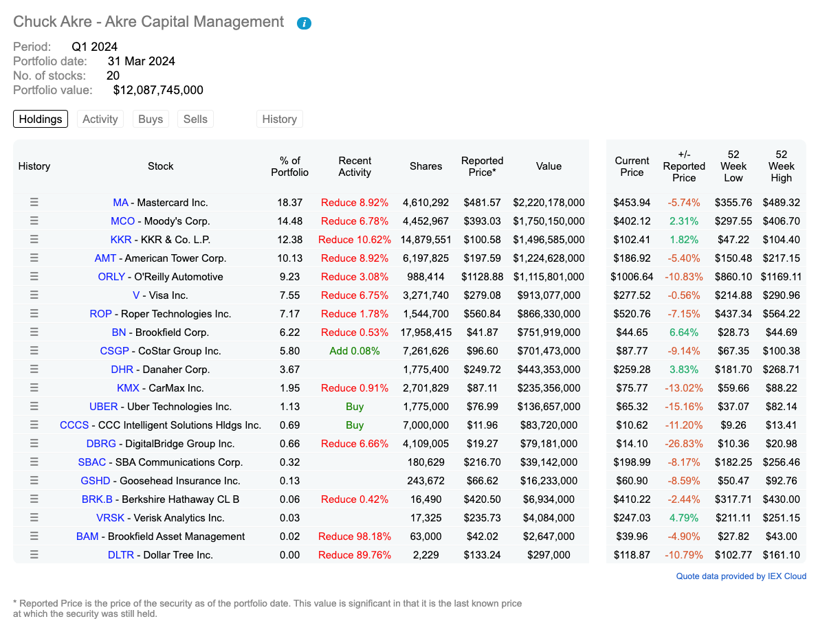Open history icon for Dollar Tree row

(x=34, y=555)
